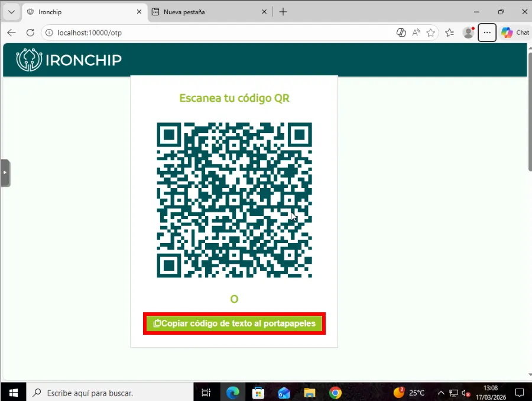Expand the tab actions dropdown chevron

[12, 12]
